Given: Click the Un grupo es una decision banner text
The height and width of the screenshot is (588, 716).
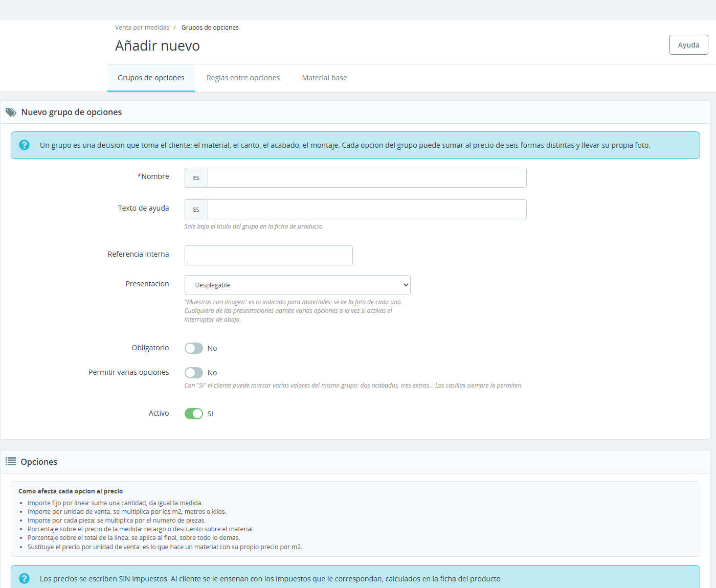Looking at the screenshot, I should coord(345,145).
